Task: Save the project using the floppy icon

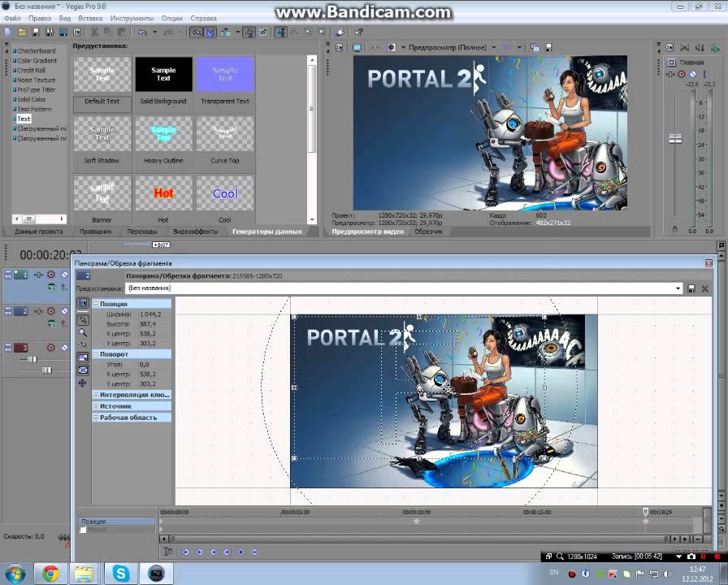Action: coord(35,32)
